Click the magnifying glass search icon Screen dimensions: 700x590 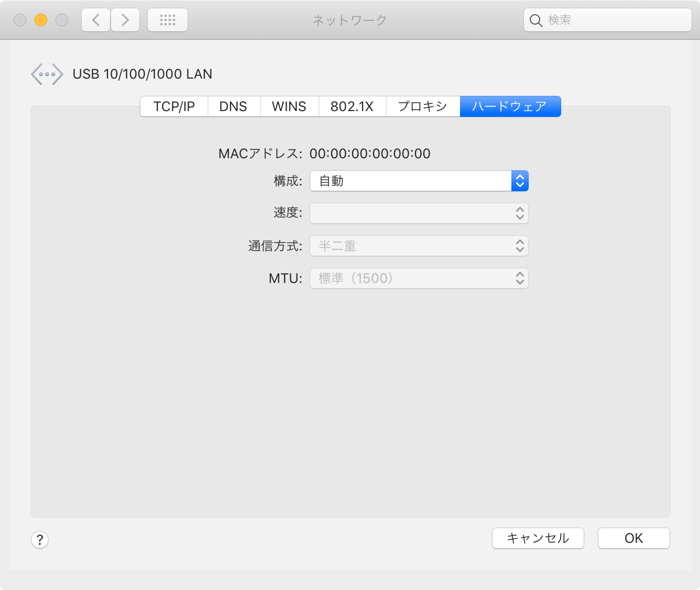pyautogui.click(x=535, y=20)
